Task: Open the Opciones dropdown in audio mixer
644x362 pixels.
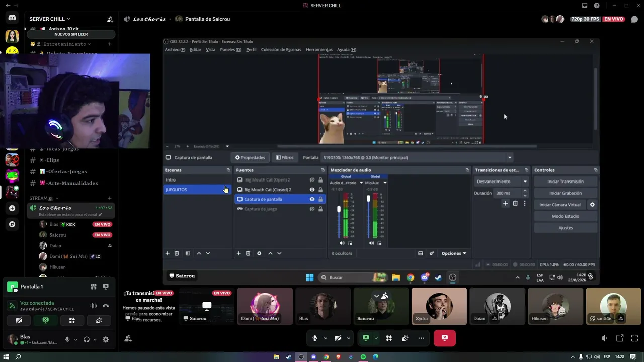Action: [x=454, y=253]
